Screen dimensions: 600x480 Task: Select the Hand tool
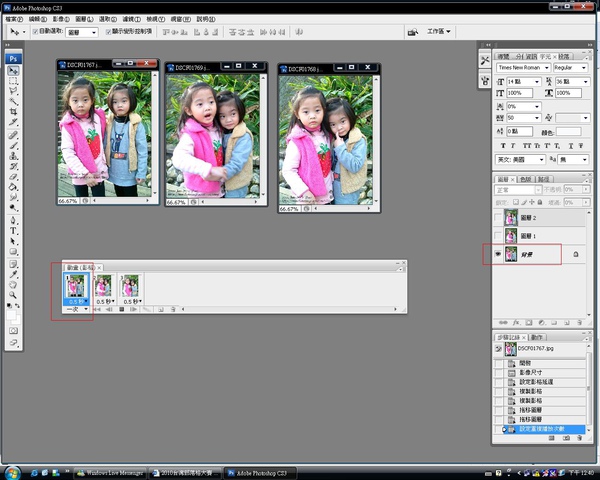(x=13, y=285)
